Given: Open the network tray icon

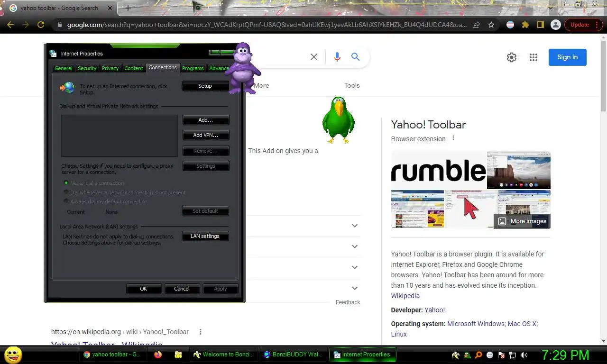Looking at the screenshot, I should point(513,355).
